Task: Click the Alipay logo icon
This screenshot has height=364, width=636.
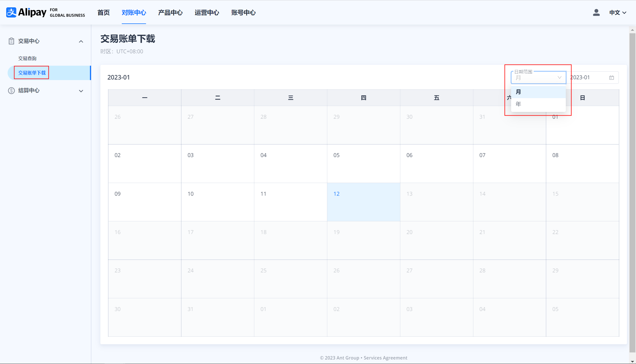Action: 11,12
